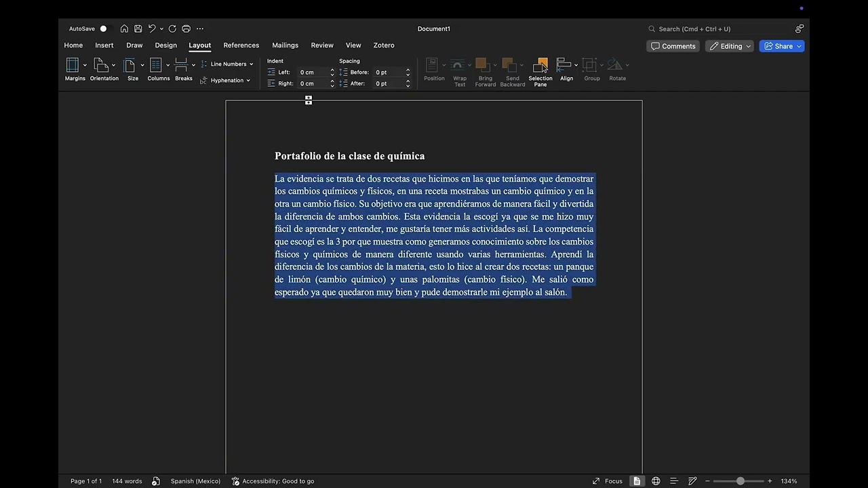Open the undo history dropdown arrow

tap(161, 28)
